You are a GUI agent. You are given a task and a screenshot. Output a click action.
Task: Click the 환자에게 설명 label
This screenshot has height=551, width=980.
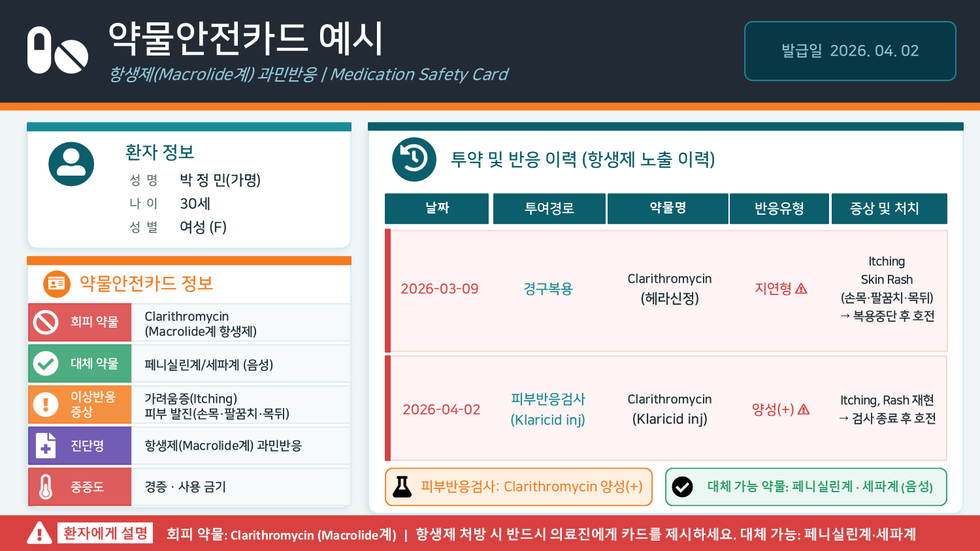[105, 533]
